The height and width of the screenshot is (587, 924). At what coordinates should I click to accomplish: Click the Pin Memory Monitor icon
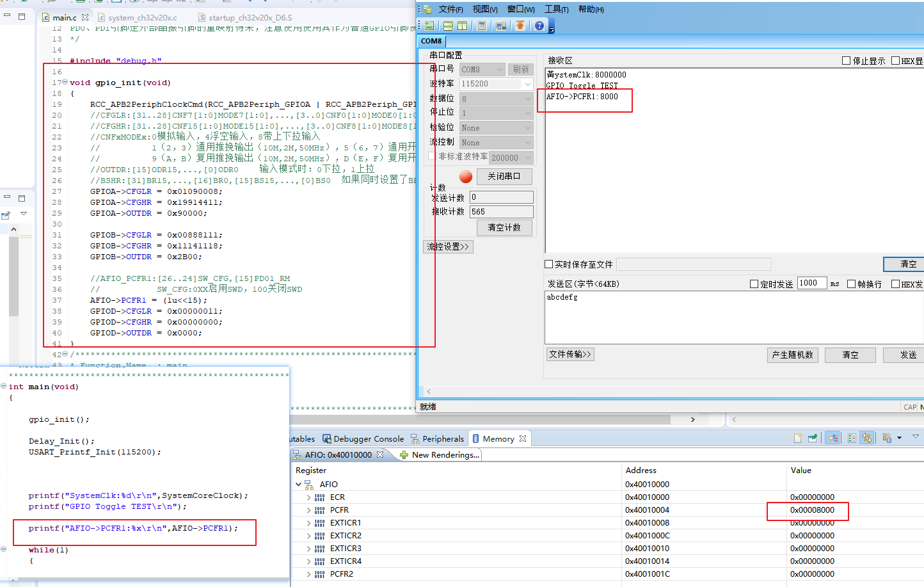[813, 438]
